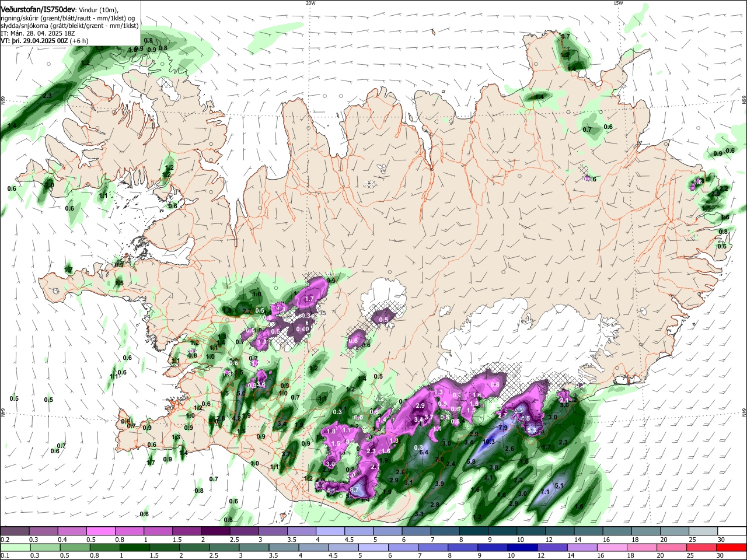
Task: Choose the deep blue rain swatch labeled 10
Action: (x=523, y=547)
